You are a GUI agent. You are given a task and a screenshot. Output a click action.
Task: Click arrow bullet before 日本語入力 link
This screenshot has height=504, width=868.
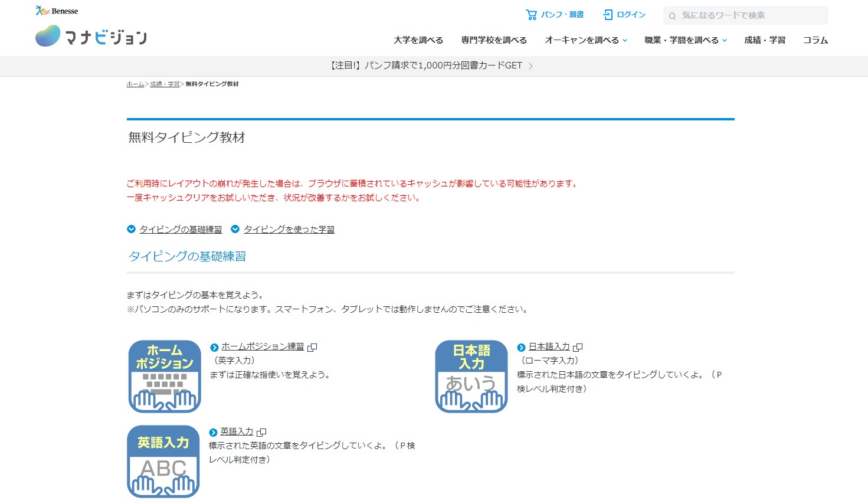tap(521, 347)
